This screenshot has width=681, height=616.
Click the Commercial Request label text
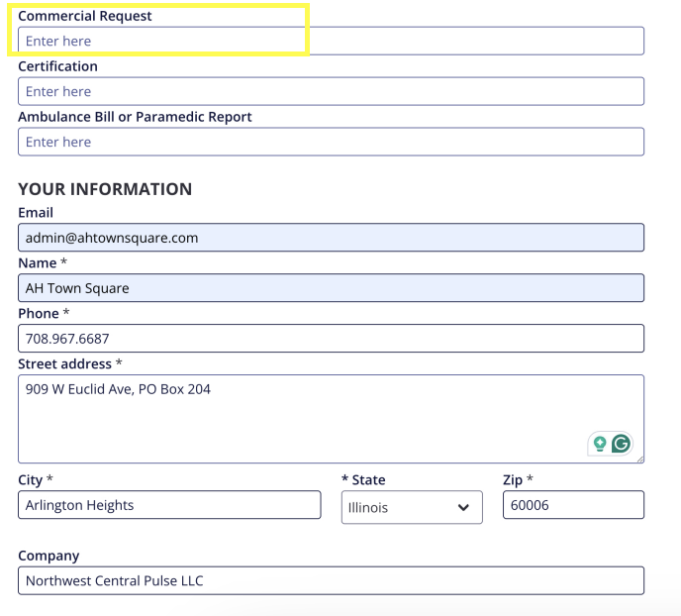[85, 16]
